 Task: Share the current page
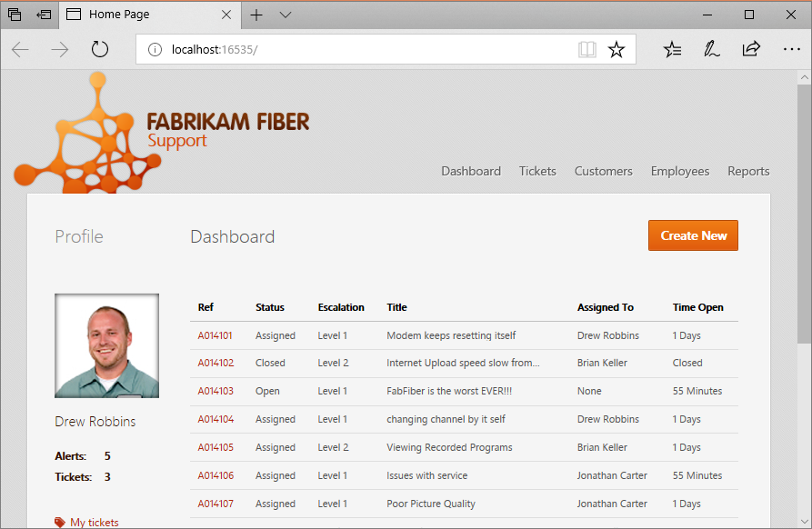[x=751, y=49]
